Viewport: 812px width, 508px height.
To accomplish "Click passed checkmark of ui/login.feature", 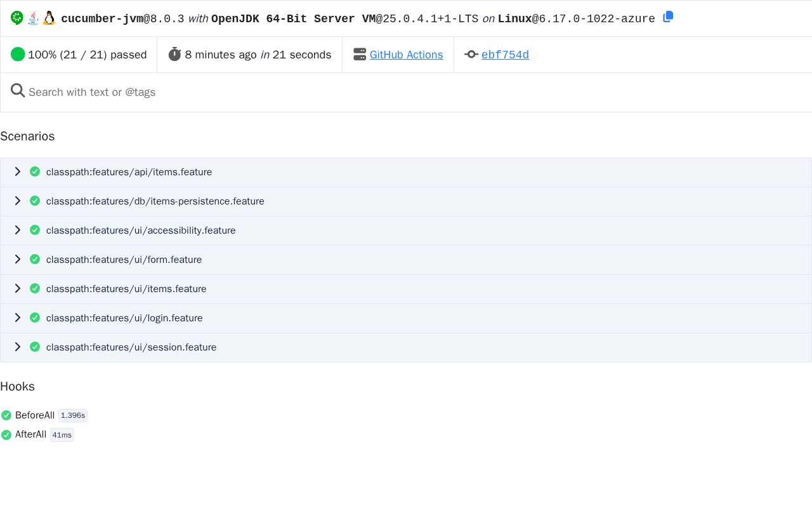I will pos(35,317).
